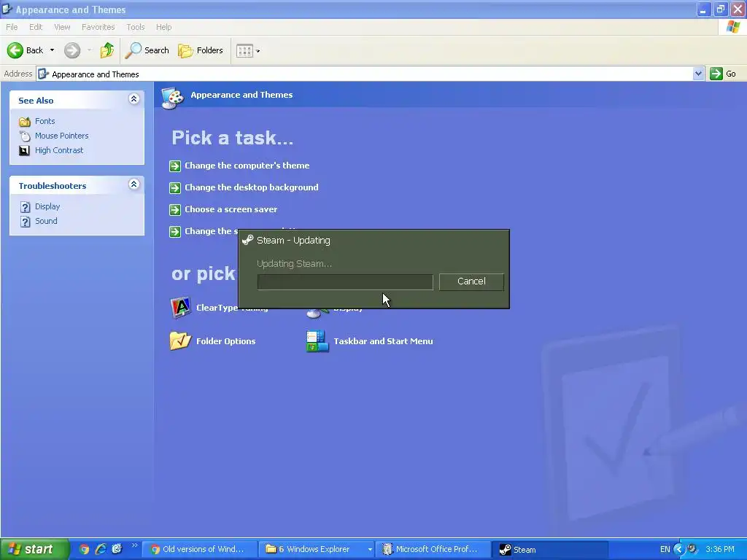Image resolution: width=747 pixels, height=560 pixels.
Task: Expand the Quick Launch overflow chevron
Action: coord(134,545)
